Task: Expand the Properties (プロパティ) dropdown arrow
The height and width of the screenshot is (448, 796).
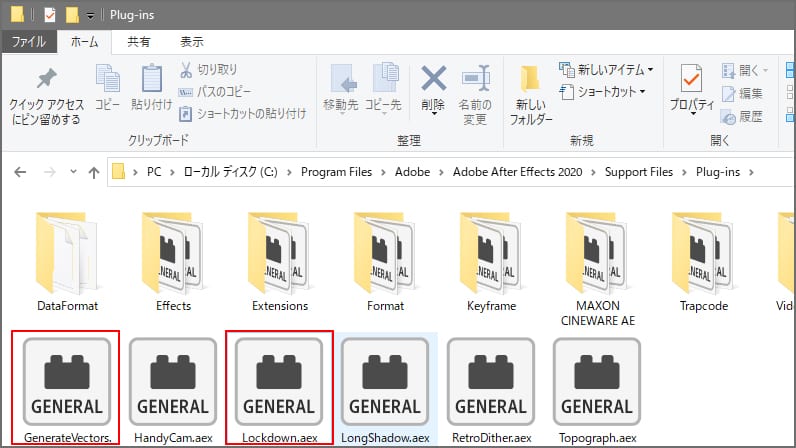Action: tap(693, 114)
